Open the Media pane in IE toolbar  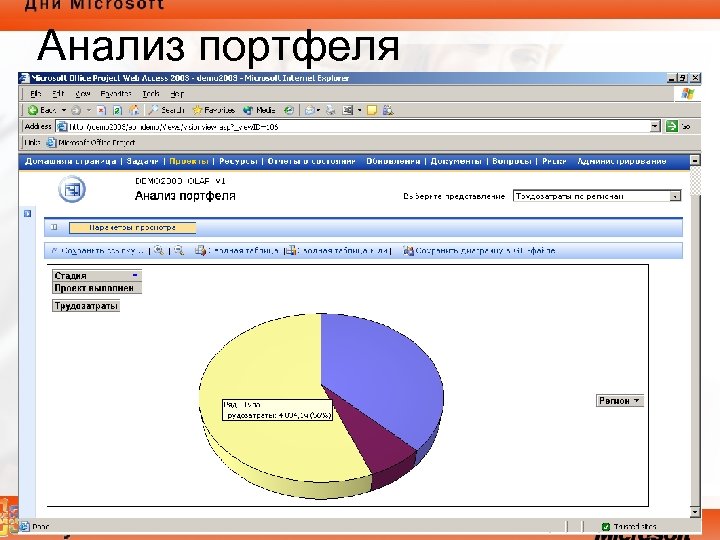tap(259, 110)
